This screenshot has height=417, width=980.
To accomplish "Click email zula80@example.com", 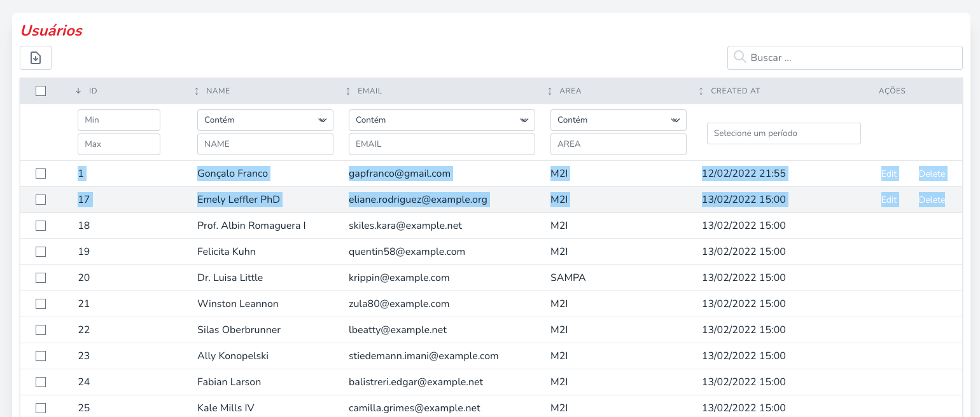I will tap(399, 304).
